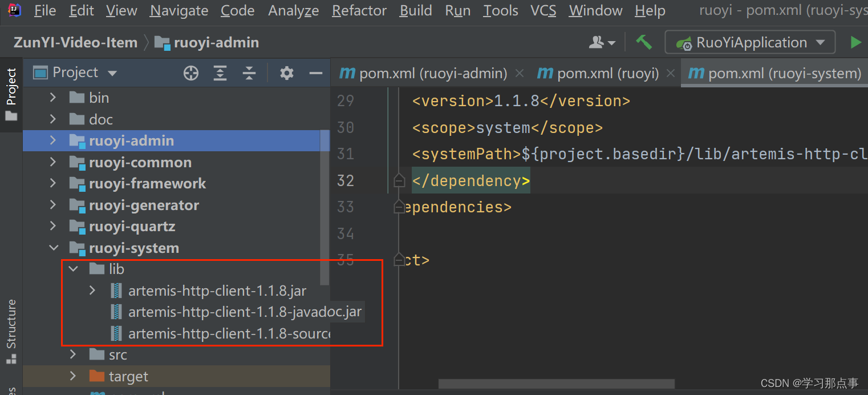Image resolution: width=868 pixels, height=395 pixels.
Task: Collapse the lib folder
Action: pyautogui.click(x=73, y=268)
